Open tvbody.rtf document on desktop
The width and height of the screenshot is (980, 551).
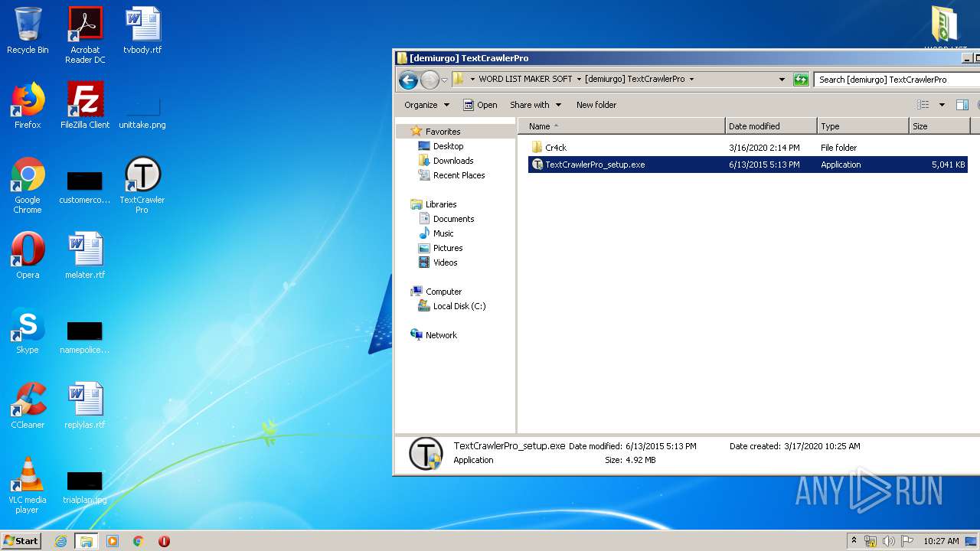click(x=142, y=31)
